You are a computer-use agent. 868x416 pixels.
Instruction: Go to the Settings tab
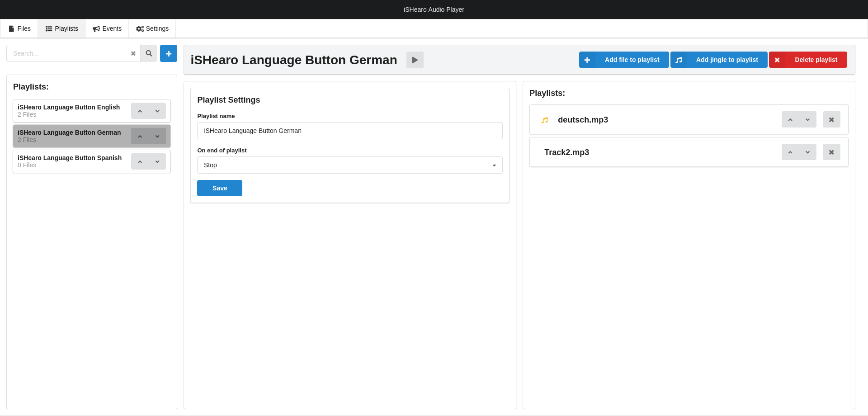152,28
